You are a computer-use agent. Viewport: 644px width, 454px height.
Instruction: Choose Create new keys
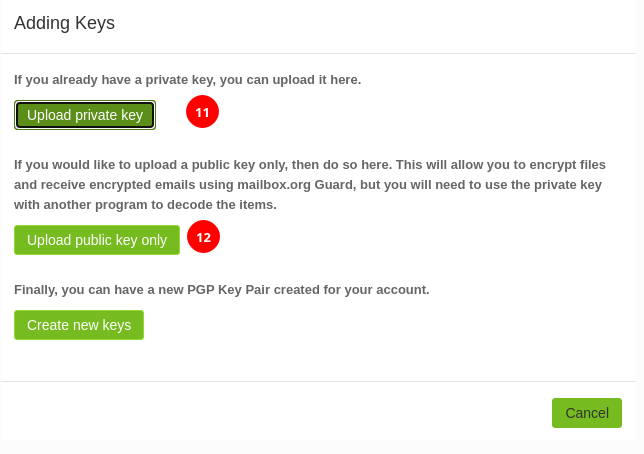(x=79, y=325)
